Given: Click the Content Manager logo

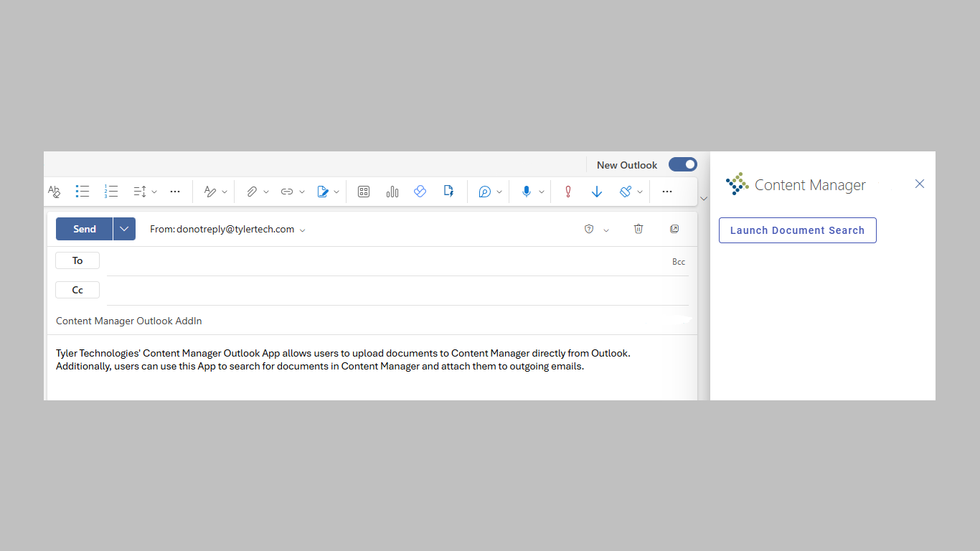Looking at the screenshot, I should point(738,184).
